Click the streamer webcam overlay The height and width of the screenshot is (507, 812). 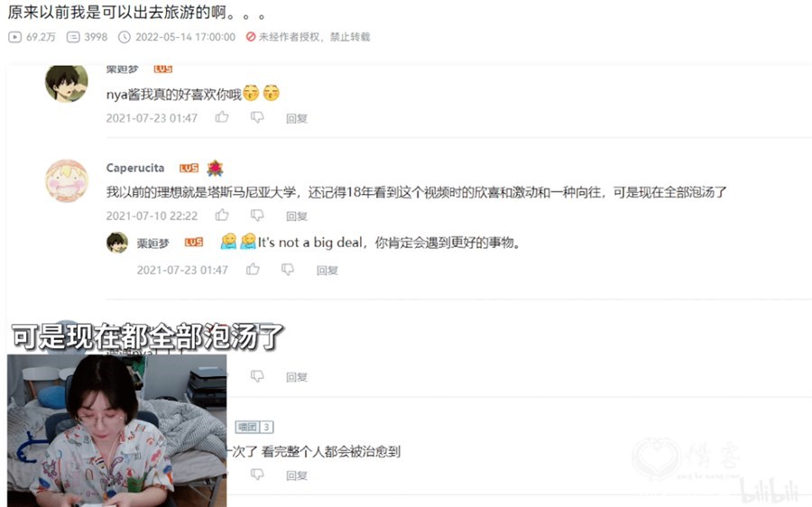click(x=117, y=430)
